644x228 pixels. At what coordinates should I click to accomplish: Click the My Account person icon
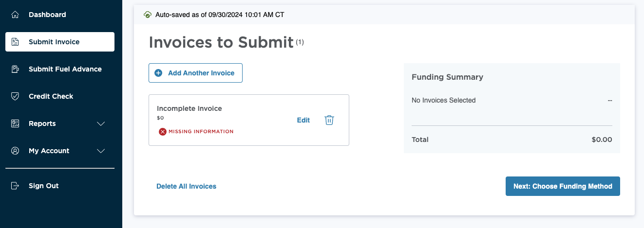15,151
